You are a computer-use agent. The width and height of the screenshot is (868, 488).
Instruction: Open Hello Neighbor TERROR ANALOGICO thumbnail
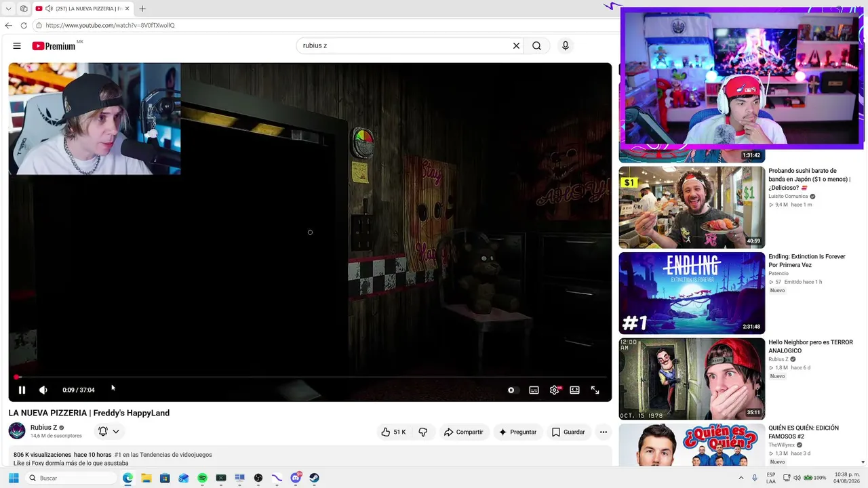(692, 379)
